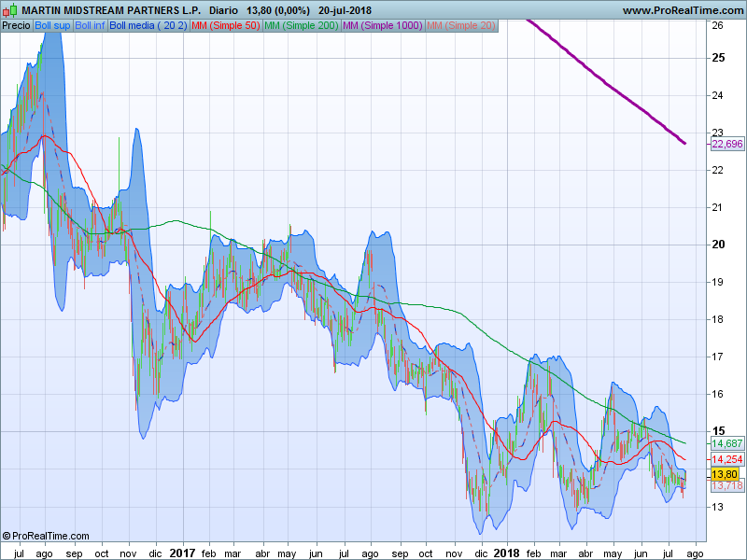Click the thick purple MM 1000 line
Screen dimensions: 747x560
(606, 84)
